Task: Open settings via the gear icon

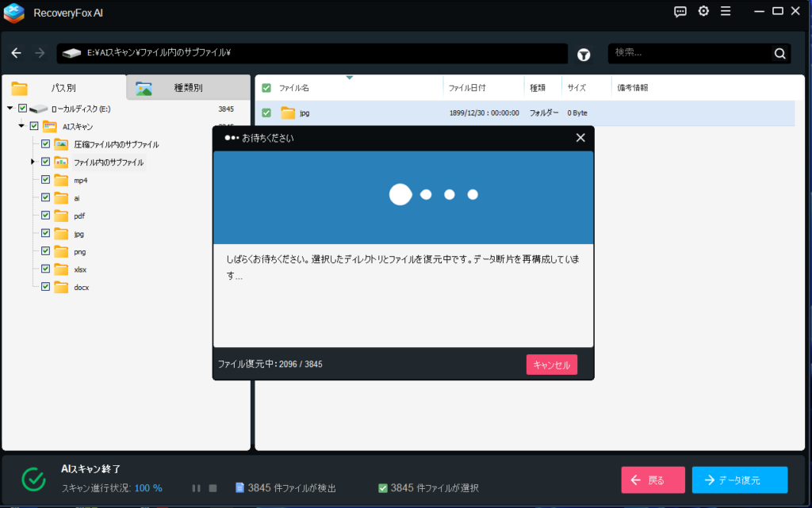Action: [703, 11]
